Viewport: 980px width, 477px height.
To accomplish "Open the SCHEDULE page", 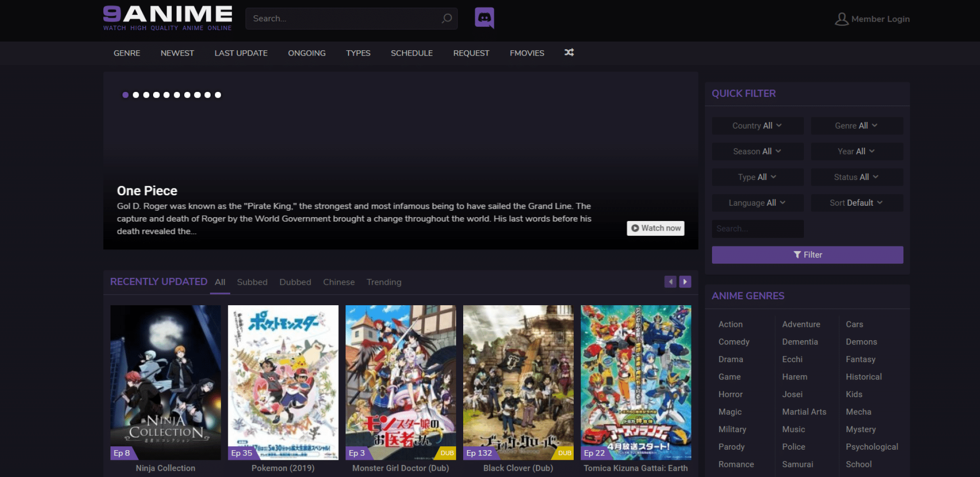I will click(412, 53).
